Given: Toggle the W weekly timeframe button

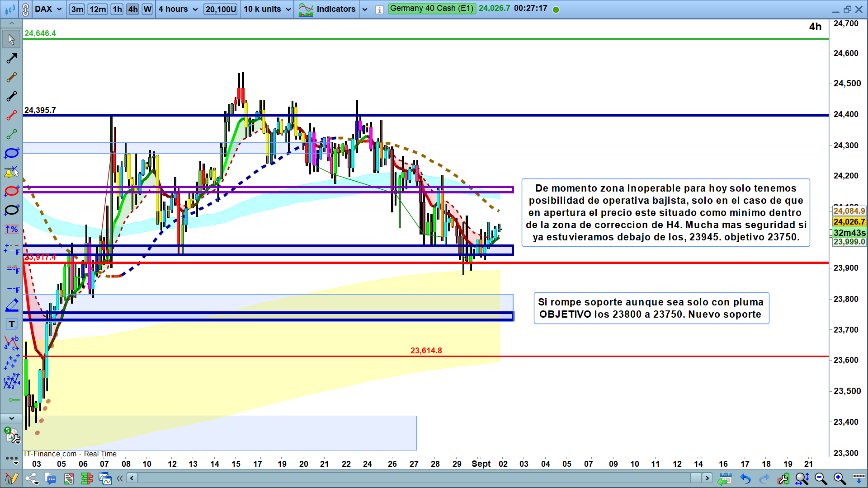Looking at the screenshot, I should (147, 9).
